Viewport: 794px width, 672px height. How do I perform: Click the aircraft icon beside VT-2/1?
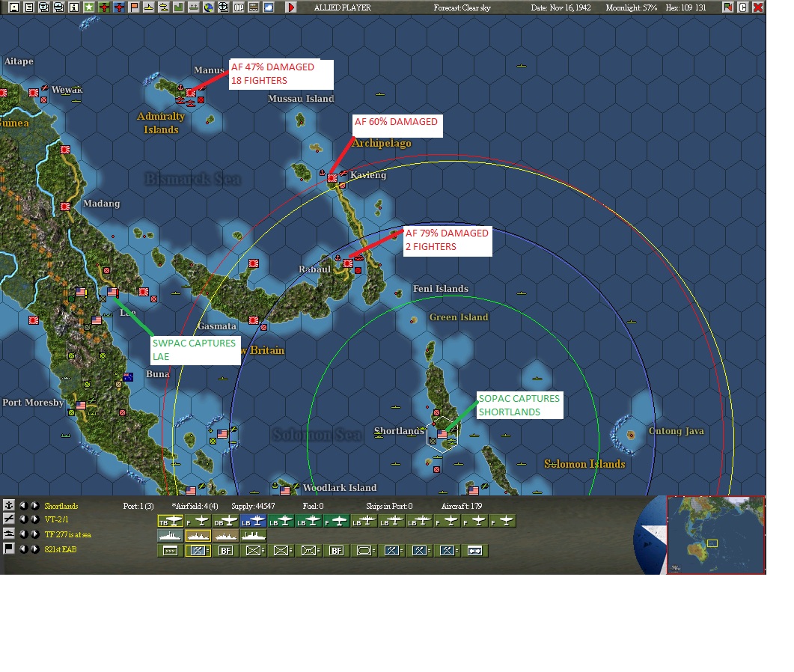(x=9, y=519)
